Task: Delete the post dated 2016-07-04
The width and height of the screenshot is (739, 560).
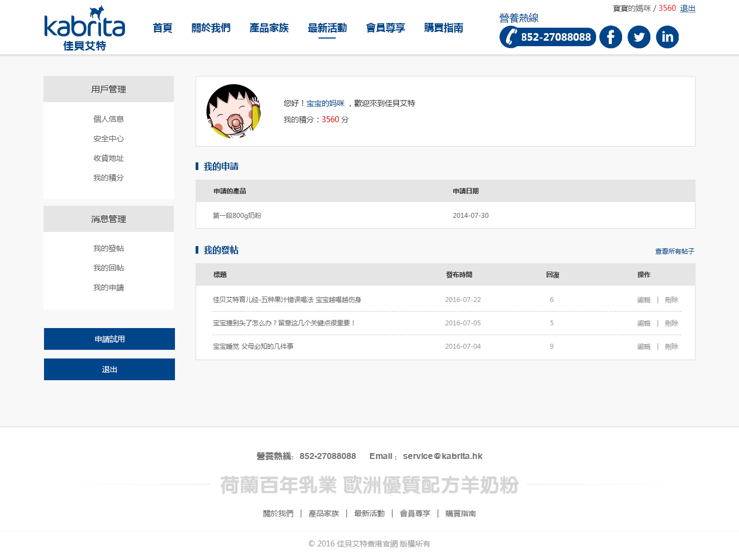Action: click(672, 347)
